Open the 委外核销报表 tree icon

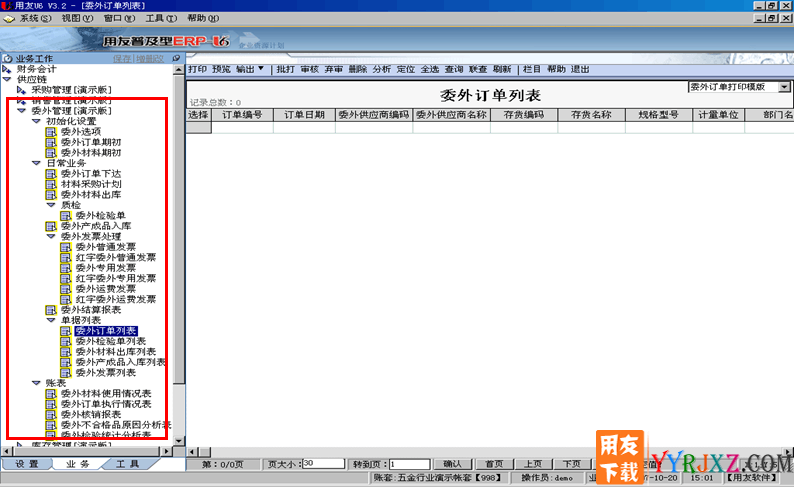[51, 415]
